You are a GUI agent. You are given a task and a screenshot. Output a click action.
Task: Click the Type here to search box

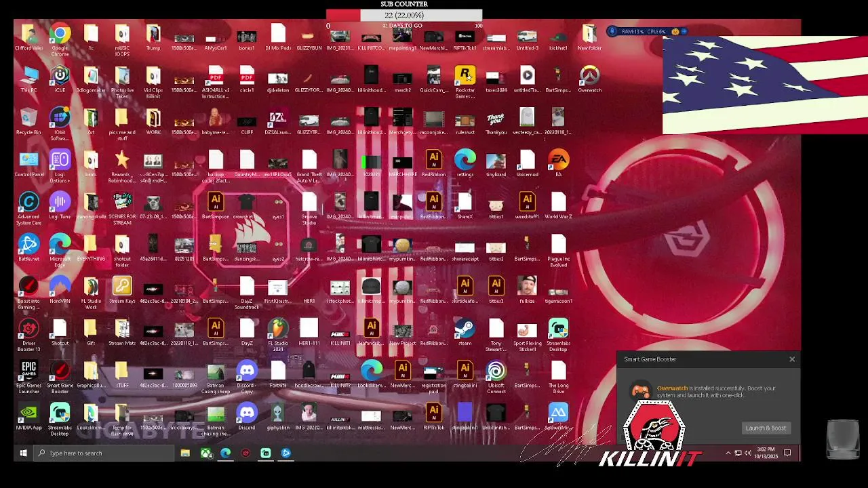click(x=103, y=453)
